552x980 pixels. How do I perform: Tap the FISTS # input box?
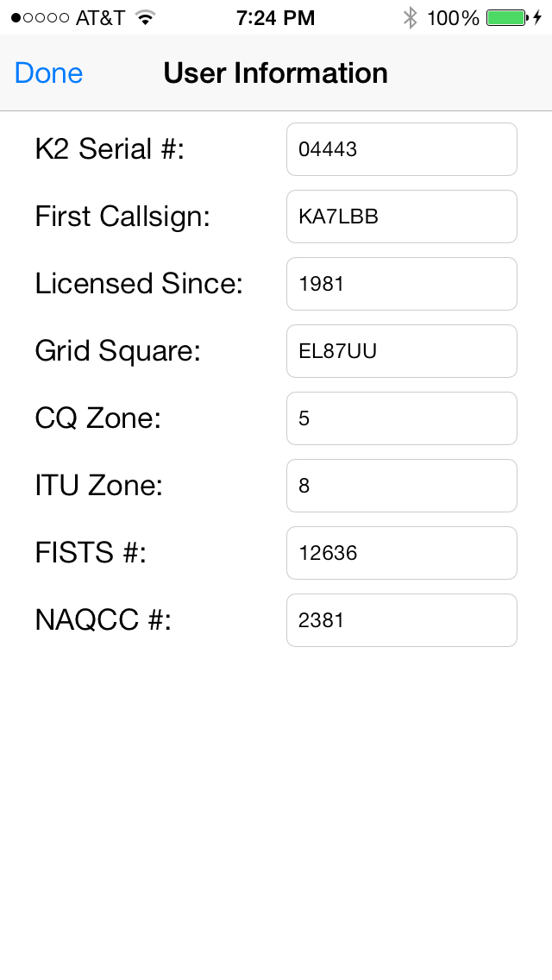click(402, 553)
